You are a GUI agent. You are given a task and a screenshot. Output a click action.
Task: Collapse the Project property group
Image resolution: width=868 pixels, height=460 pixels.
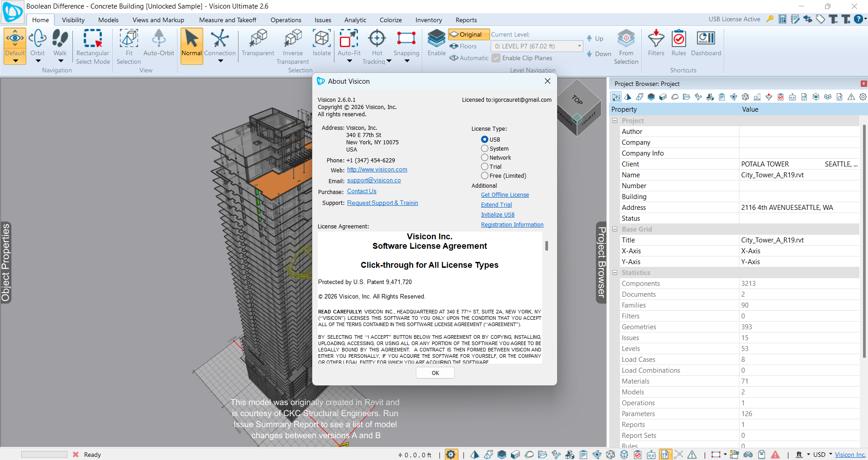615,121
